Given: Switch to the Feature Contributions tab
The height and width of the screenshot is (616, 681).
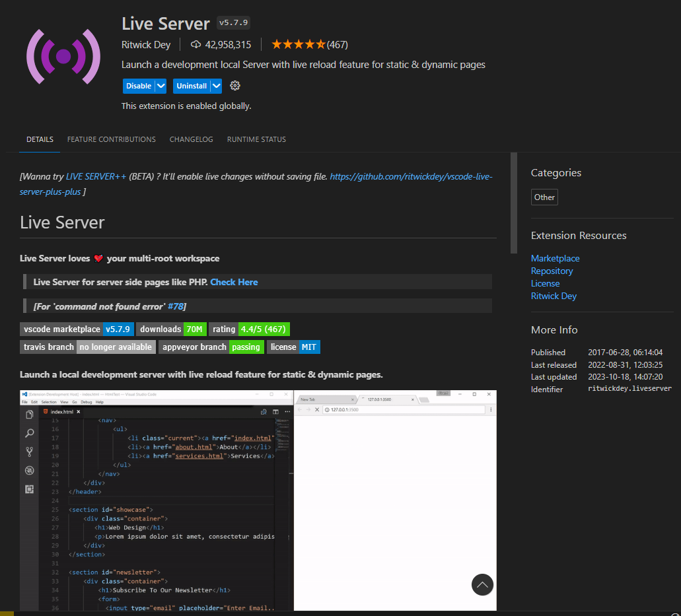Looking at the screenshot, I should coord(111,139).
